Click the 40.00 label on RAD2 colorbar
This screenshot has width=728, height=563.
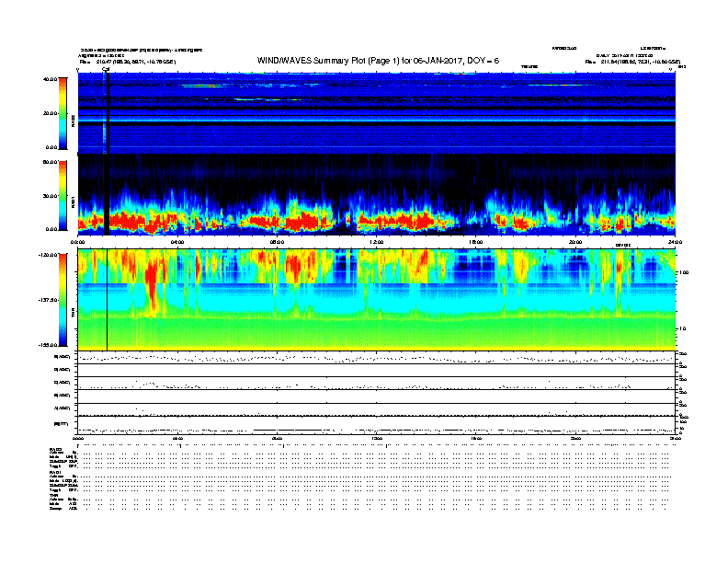50,79
